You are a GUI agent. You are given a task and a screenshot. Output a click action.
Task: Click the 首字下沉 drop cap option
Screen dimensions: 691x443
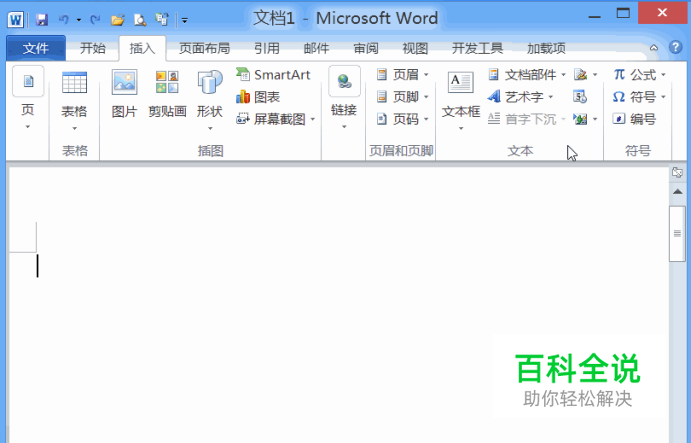tap(527, 119)
